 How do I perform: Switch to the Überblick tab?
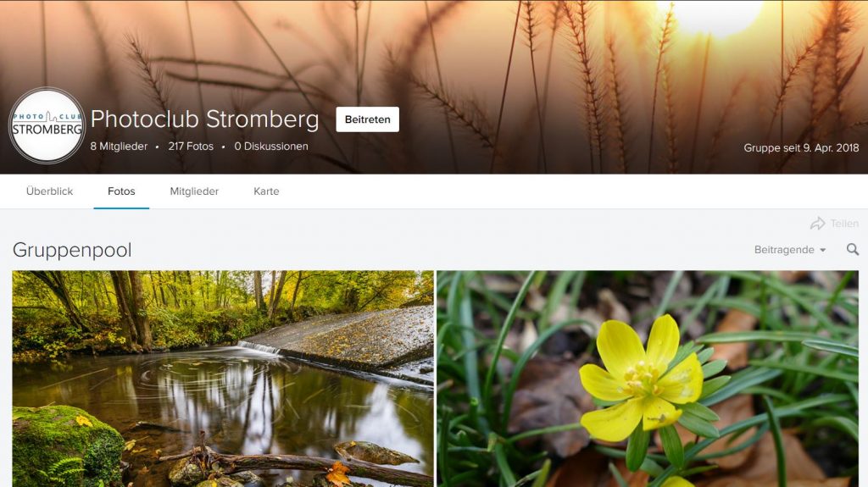point(49,191)
